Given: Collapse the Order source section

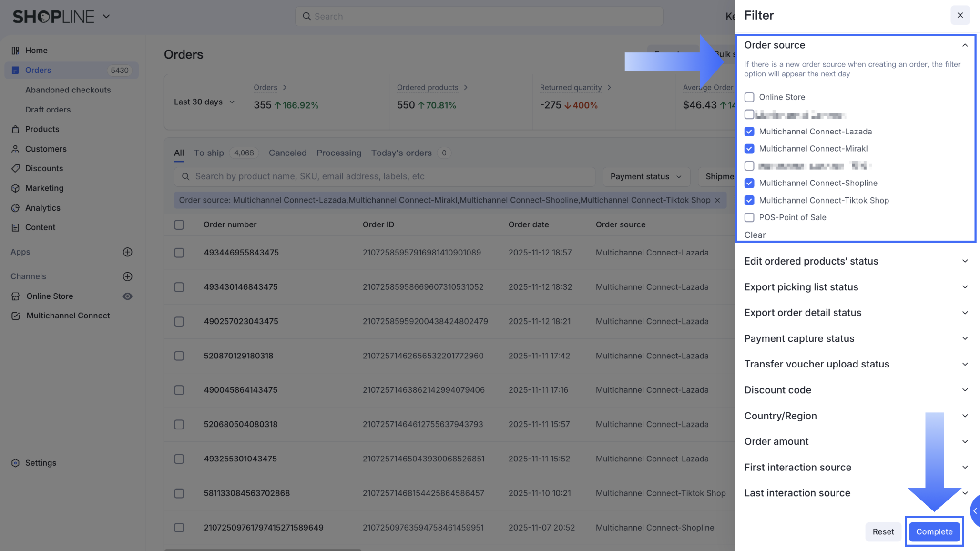Looking at the screenshot, I should [x=965, y=45].
